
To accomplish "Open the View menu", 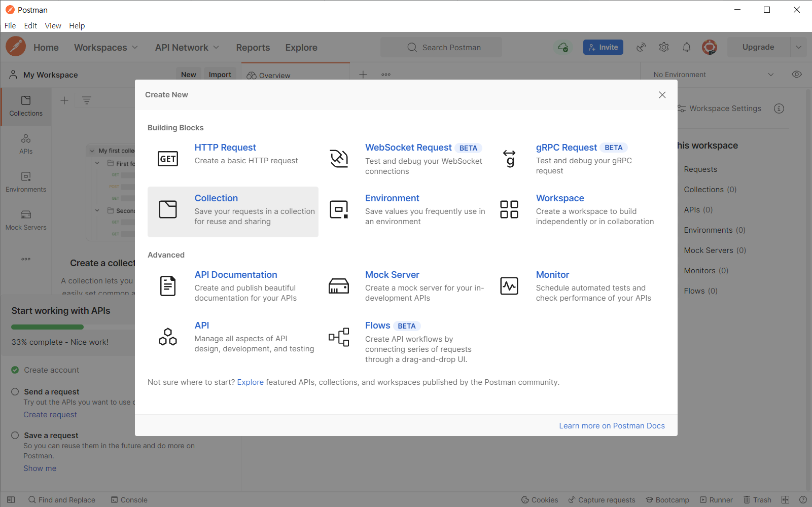I will (x=53, y=26).
